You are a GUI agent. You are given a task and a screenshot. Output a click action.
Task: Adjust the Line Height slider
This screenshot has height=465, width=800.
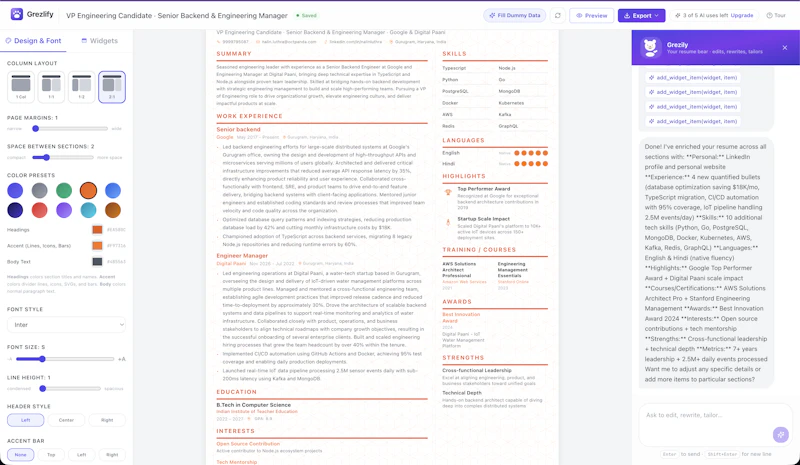pos(68,388)
